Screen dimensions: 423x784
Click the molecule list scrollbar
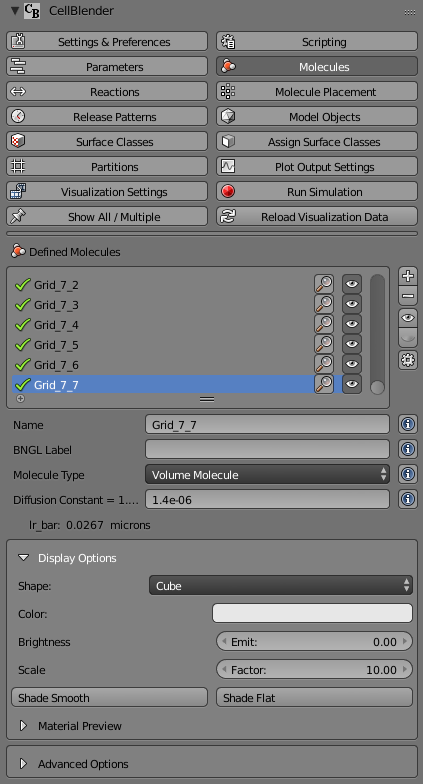[x=378, y=334]
